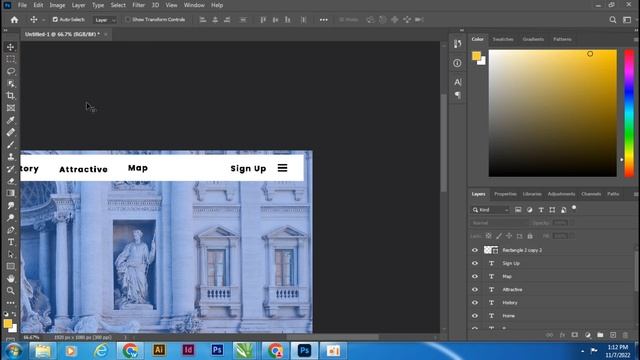640x360 pixels.
Task: Open the Fill value dropdown
Action: click(x=572, y=236)
